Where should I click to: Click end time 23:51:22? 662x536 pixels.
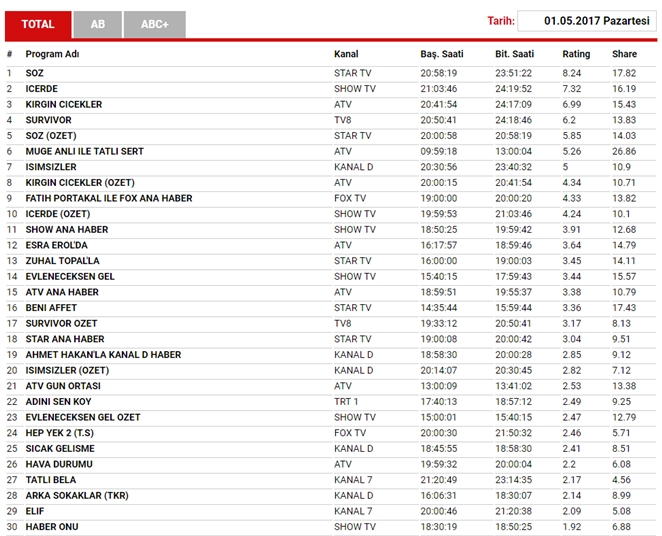click(513, 73)
